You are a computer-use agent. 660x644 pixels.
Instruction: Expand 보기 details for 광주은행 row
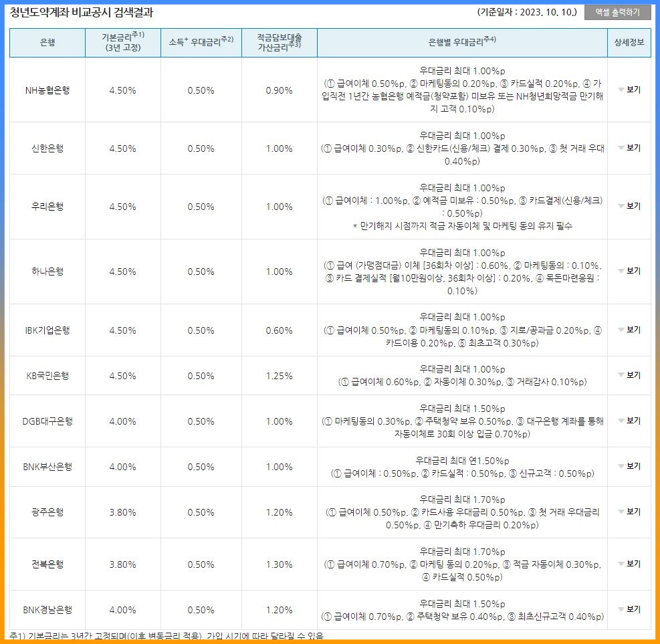pos(630,512)
